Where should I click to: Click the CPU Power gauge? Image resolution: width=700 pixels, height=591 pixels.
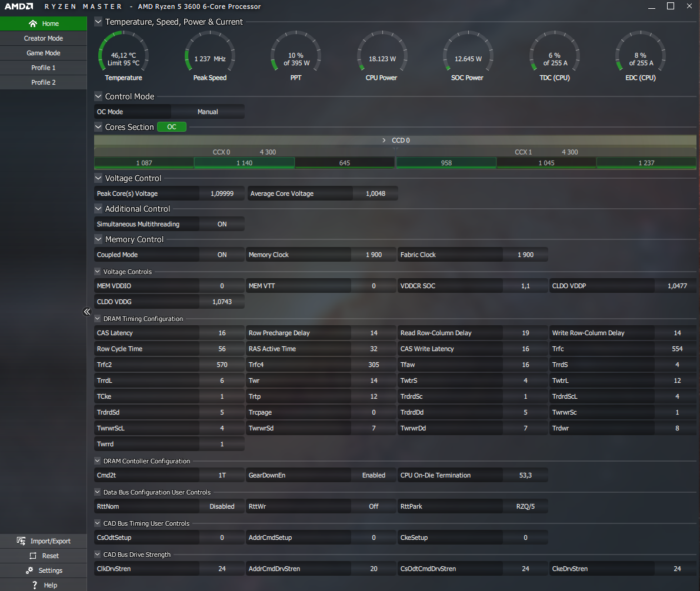pyautogui.click(x=382, y=56)
